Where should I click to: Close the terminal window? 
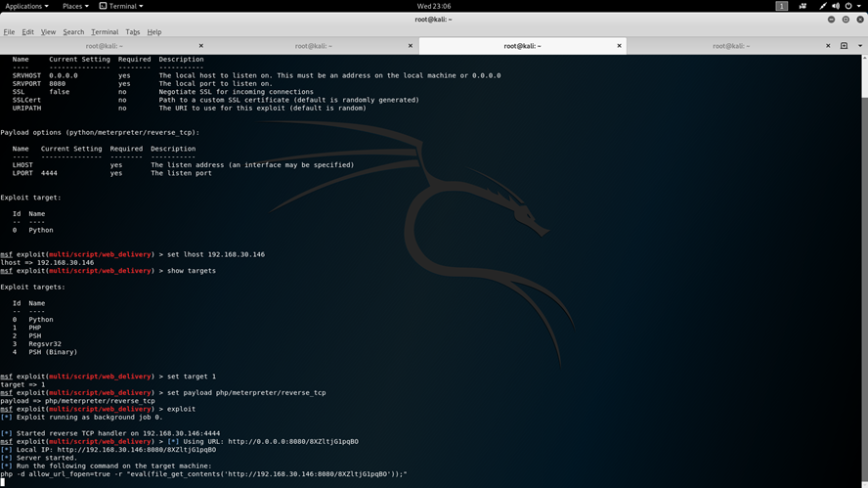pos(860,20)
